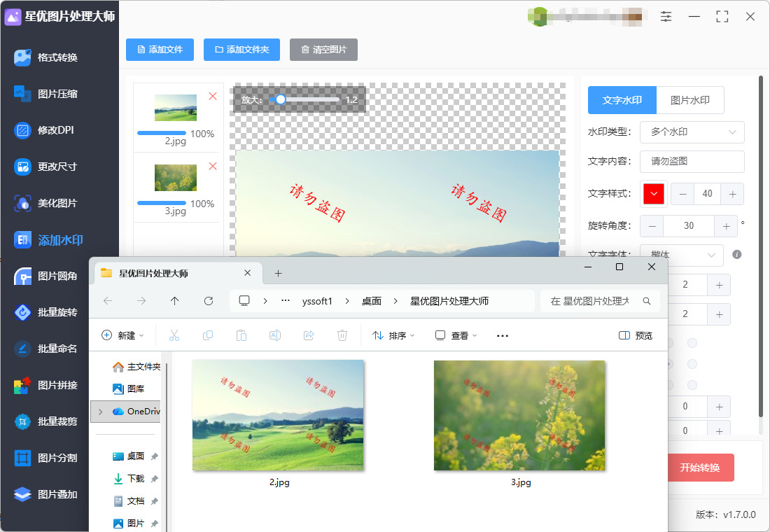The height and width of the screenshot is (532, 770).
Task: Go to 批量旋转 batch rotate
Action: click(46, 312)
